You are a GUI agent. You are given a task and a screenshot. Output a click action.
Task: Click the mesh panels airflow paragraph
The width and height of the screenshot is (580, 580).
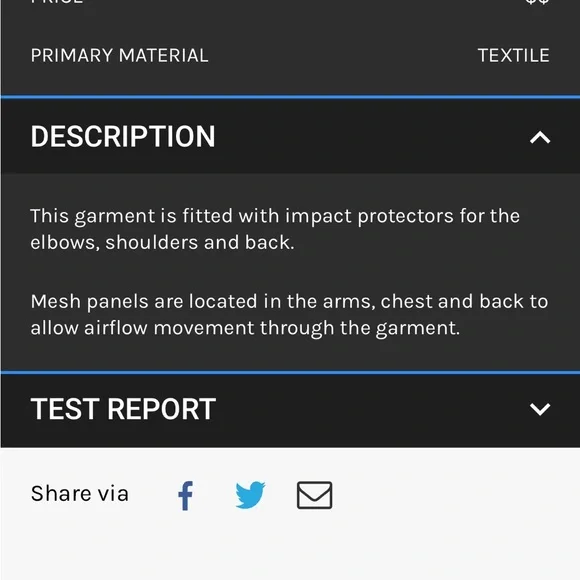click(289, 315)
